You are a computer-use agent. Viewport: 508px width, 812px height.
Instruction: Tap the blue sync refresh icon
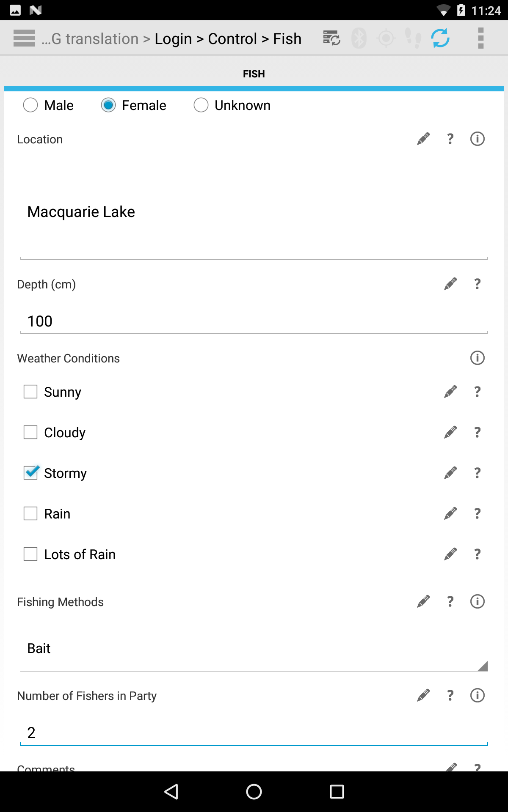[440, 38]
